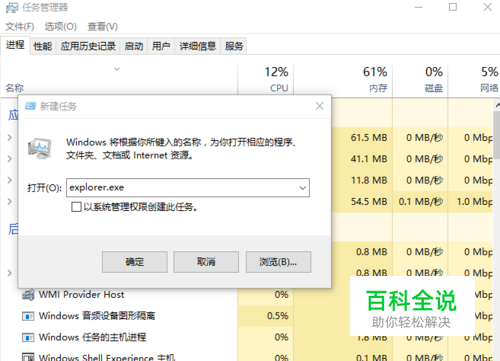Viewport: 500px width, 361px height.
Task: Open the 打开 combo box dropdown arrow
Action: tap(303, 188)
